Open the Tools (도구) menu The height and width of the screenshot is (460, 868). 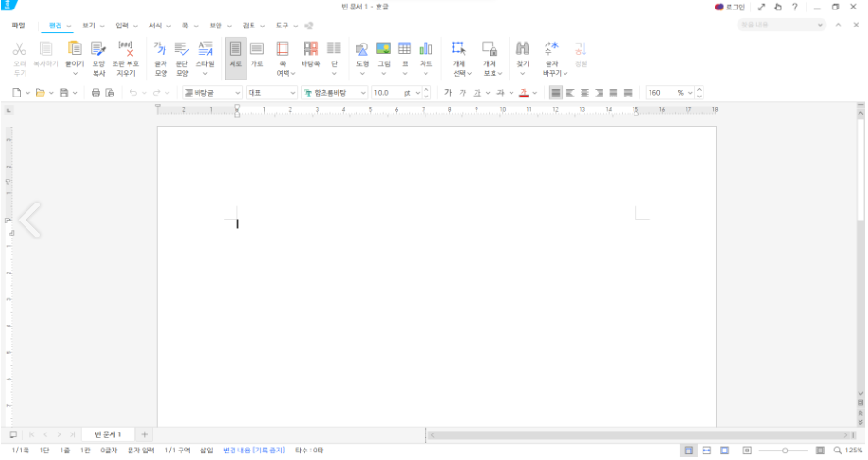pyautogui.click(x=283, y=26)
